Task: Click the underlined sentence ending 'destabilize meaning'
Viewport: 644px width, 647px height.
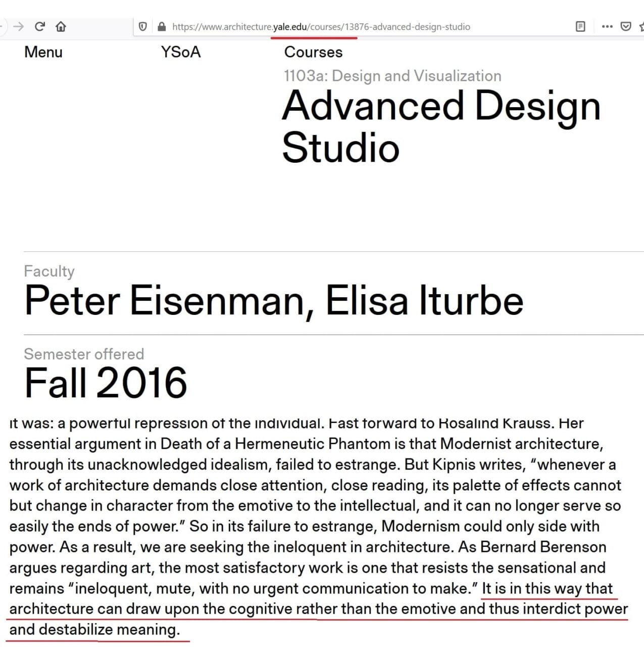Action: pyautogui.click(x=318, y=609)
